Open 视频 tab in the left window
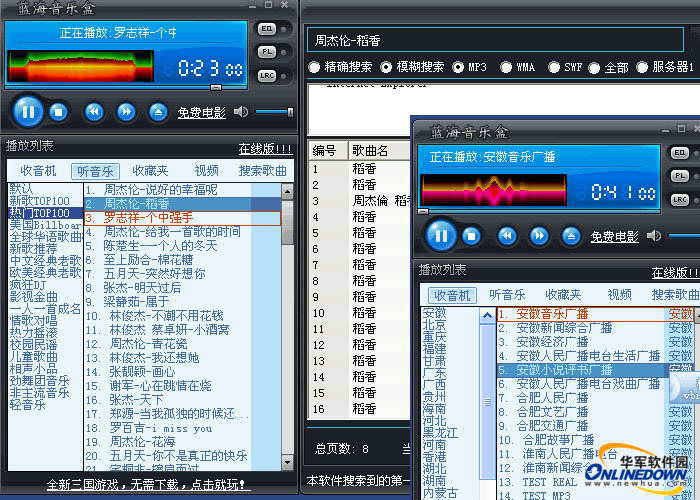 click(x=207, y=171)
